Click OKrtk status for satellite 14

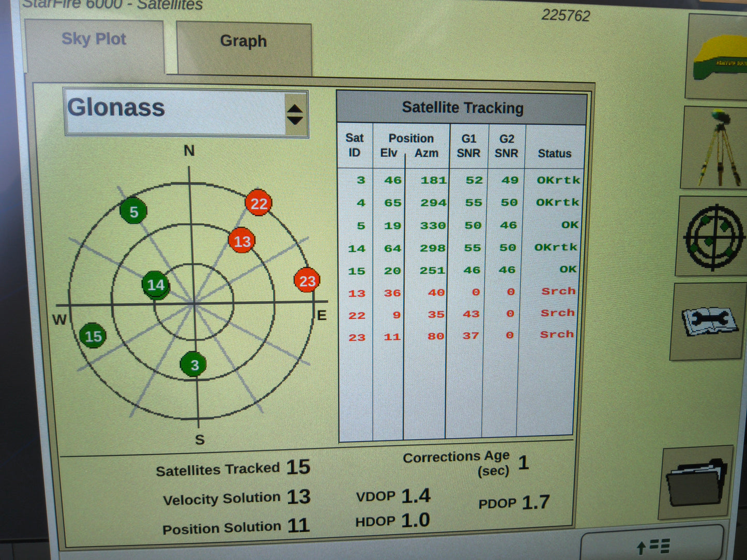556,247
